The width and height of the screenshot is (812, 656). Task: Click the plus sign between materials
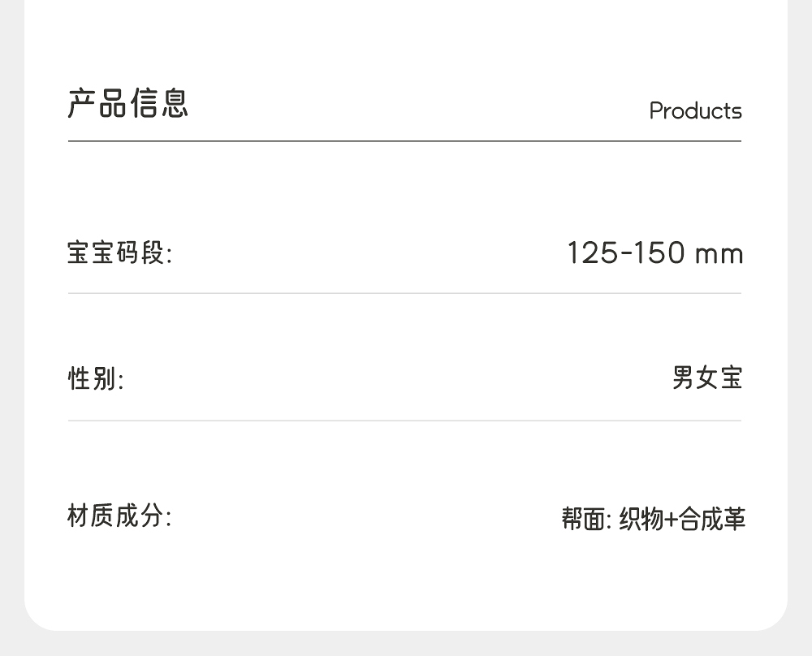pyautogui.click(x=671, y=519)
